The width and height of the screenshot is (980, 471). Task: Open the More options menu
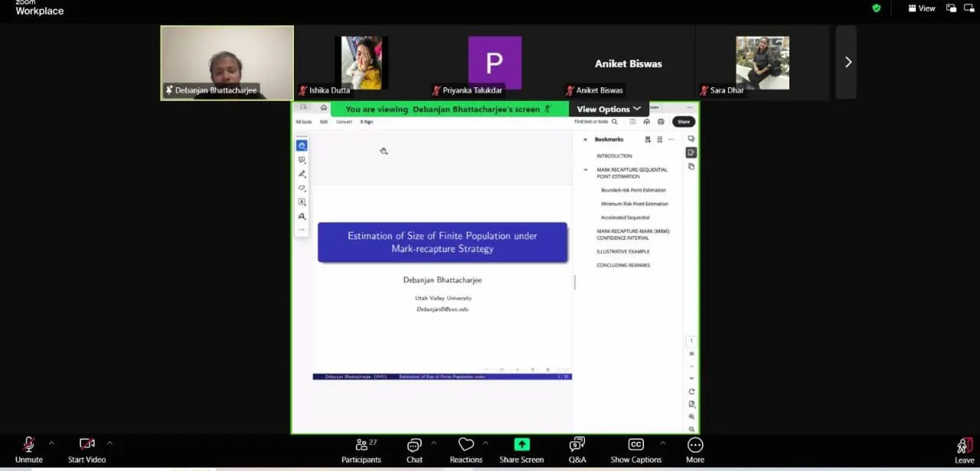(695, 450)
